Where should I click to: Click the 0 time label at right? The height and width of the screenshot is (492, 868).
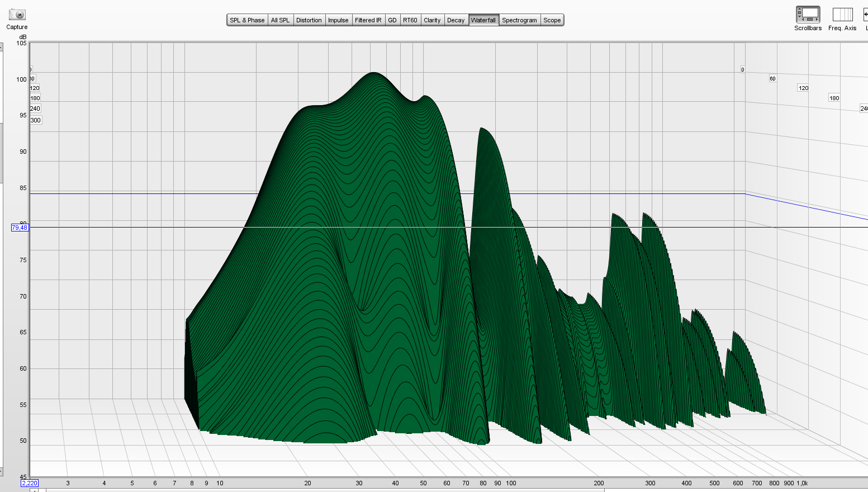pyautogui.click(x=742, y=70)
